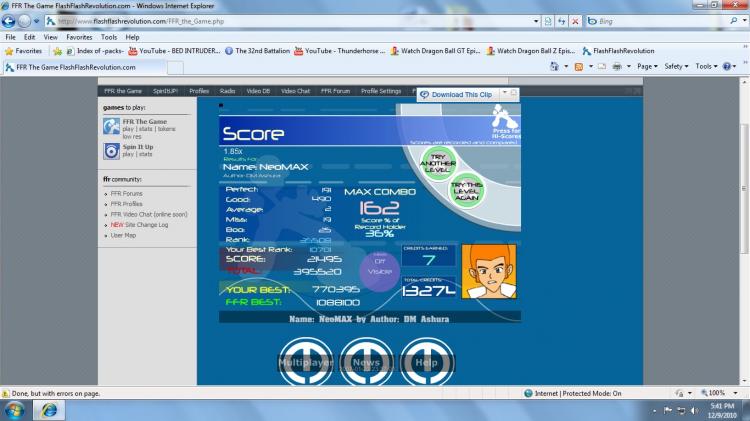The image size is (750, 421).
Task: Click the Download This Clip button
Action: click(456, 95)
